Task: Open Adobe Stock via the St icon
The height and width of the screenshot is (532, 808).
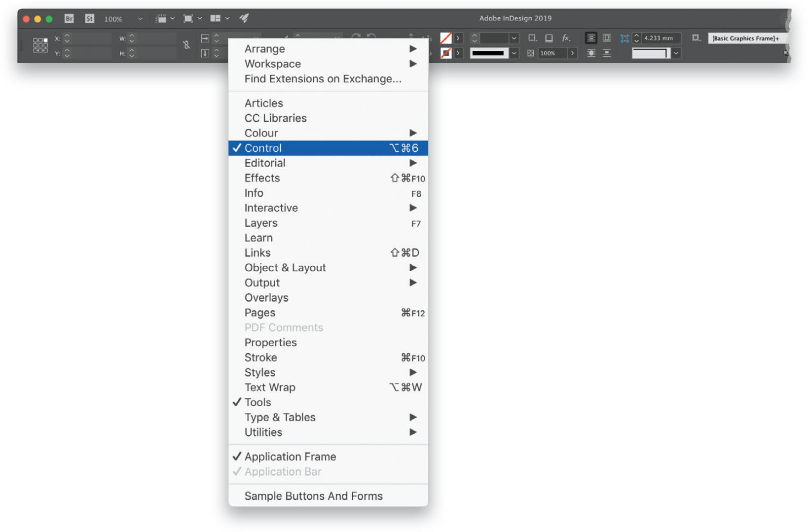Action: (89, 18)
